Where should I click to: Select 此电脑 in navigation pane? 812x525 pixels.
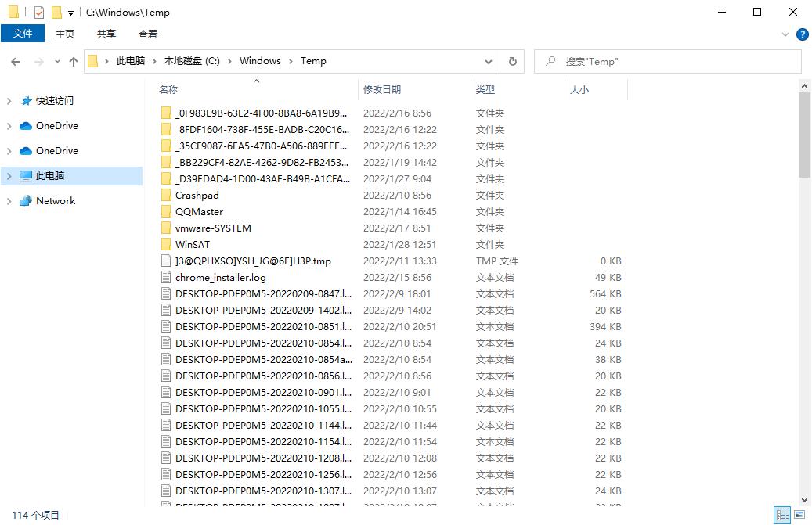pyautogui.click(x=50, y=176)
